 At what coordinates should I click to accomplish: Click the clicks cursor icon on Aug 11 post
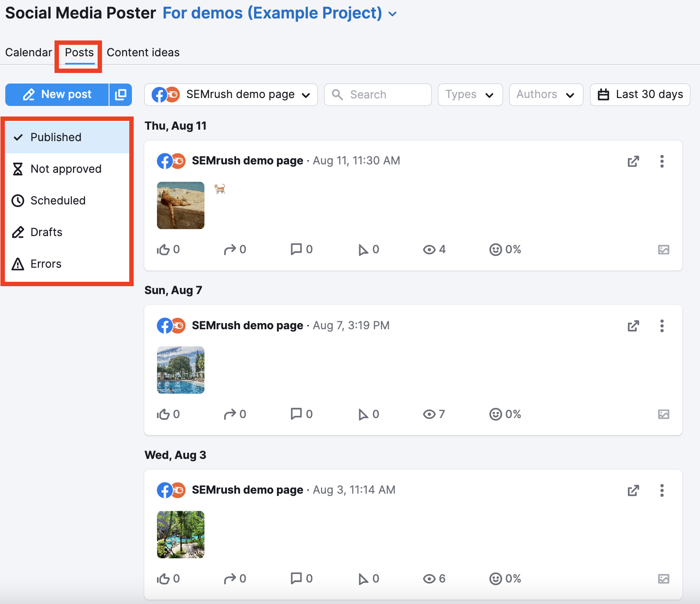363,250
